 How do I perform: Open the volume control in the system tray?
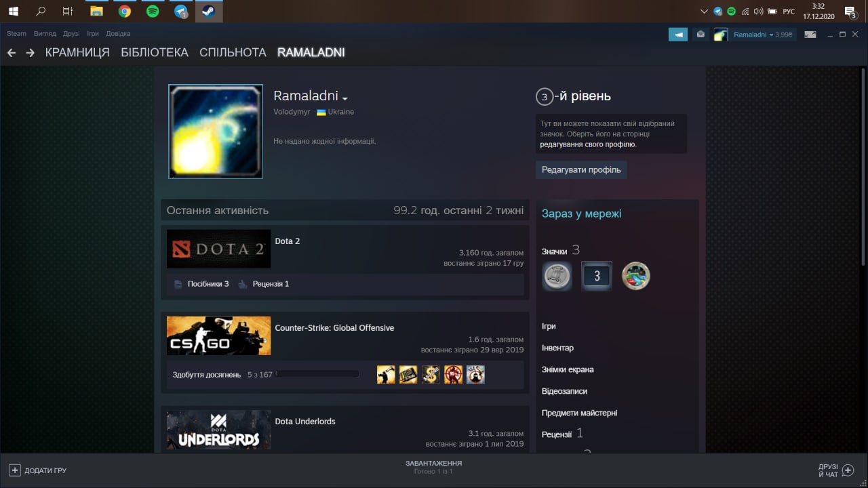(x=758, y=11)
